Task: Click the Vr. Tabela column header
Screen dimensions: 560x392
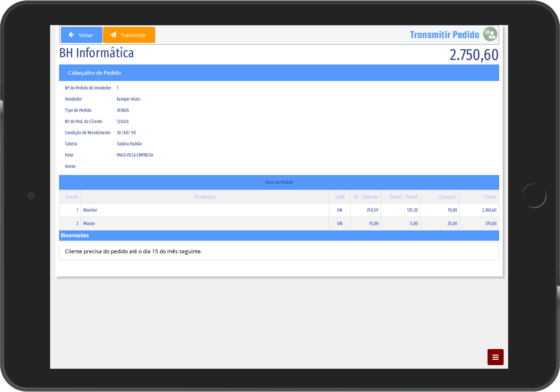Action: pos(365,197)
